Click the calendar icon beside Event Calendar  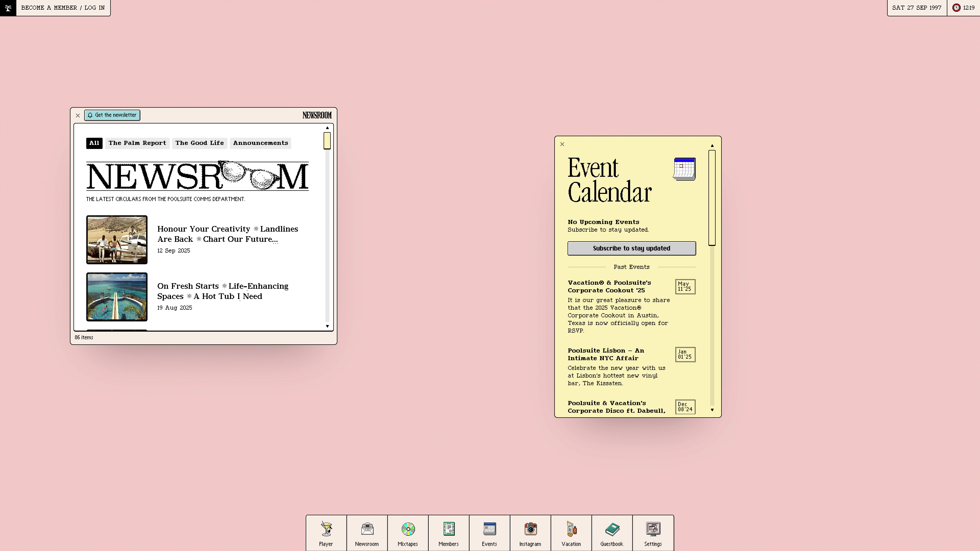[x=684, y=169]
